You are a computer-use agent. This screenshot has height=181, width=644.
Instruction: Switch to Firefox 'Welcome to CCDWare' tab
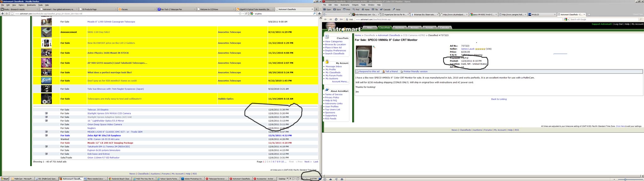click(216, 9)
